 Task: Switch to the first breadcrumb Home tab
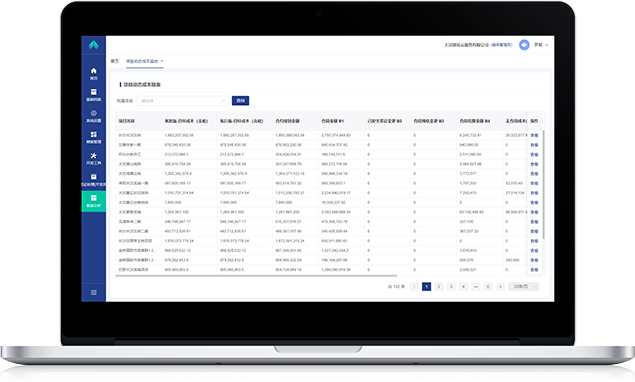(115, 61)
